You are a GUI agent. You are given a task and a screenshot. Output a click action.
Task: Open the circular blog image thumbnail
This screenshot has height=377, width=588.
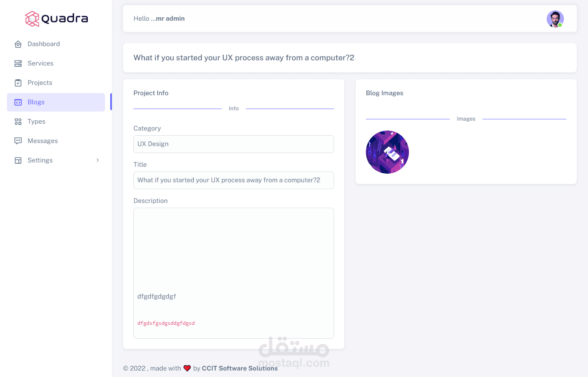pyautogui.click(x=387, y=152)
